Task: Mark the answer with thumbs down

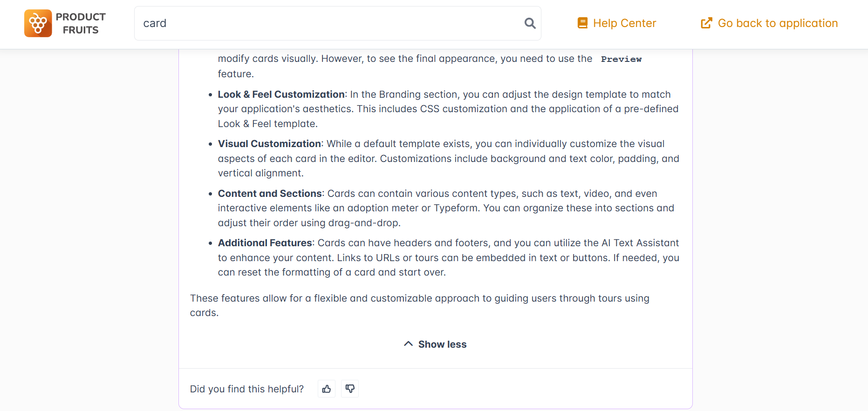Action: tap(350, 389)
